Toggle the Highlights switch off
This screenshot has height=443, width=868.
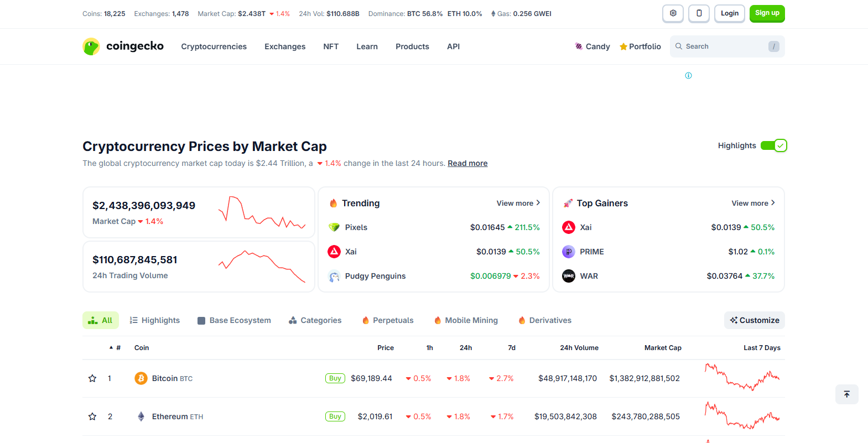coord(773,145)
